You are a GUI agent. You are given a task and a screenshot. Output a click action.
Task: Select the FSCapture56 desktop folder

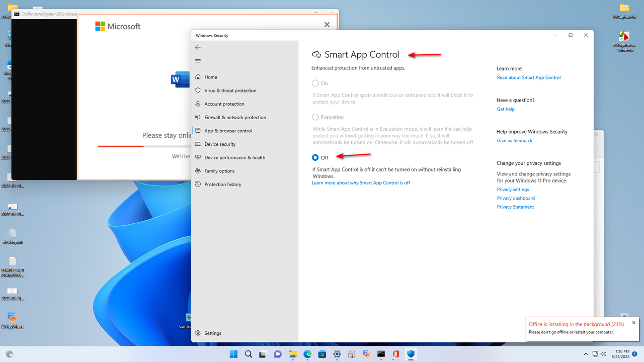(624, 11)
